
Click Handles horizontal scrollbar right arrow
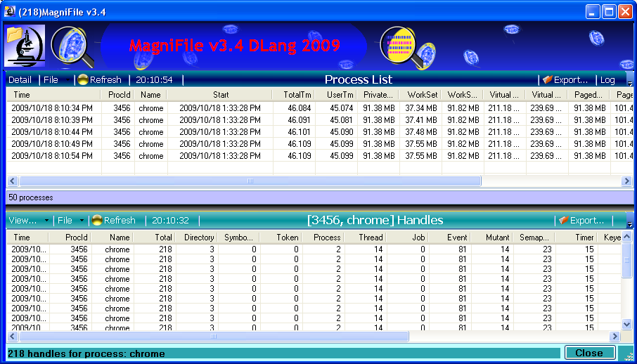pos(615,337)
